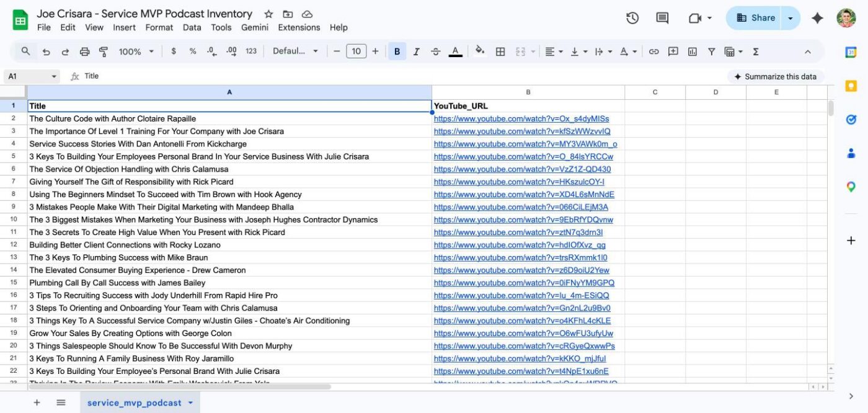
Task: Insert a comment
Action: 672,51
